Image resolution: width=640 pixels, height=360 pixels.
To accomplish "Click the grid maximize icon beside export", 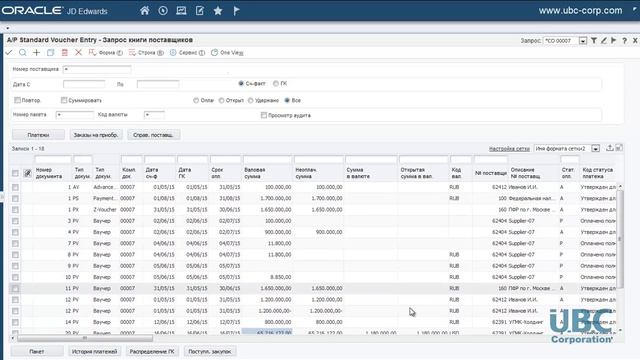I will 619,148.
